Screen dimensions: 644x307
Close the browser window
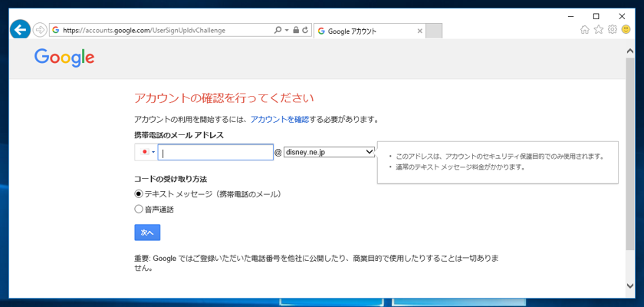pyautogui.click(x=622, y=16)
